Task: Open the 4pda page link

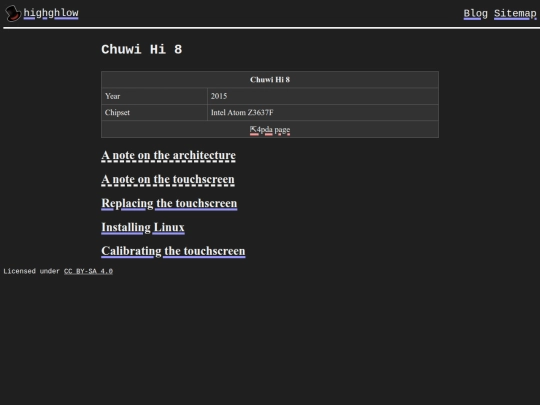Action: 270,130
